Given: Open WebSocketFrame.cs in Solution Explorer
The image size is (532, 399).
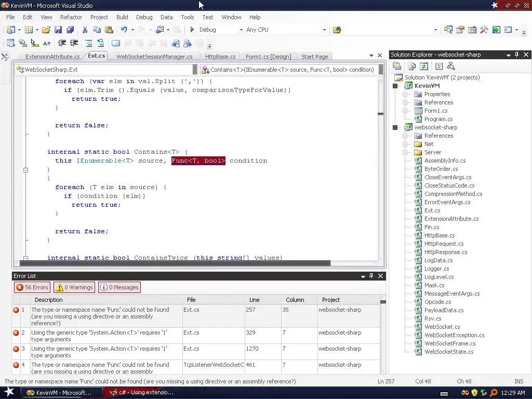Looking at the screenshot, I should tap(450, 343).
